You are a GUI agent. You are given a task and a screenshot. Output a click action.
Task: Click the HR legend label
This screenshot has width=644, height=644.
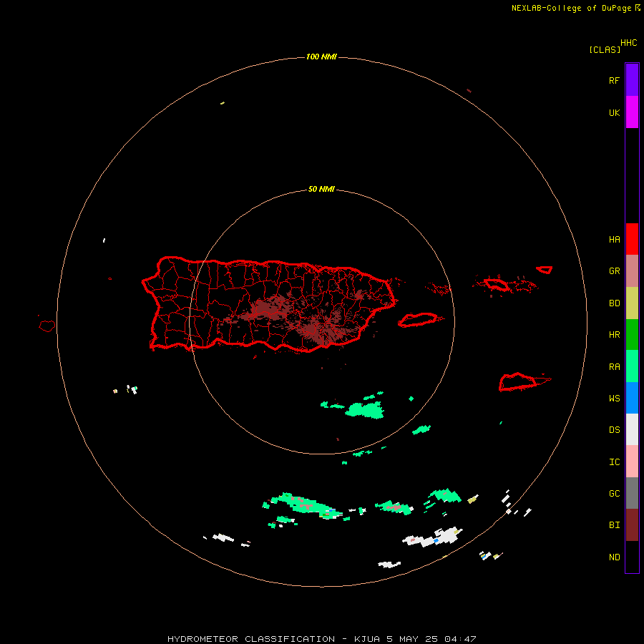point(614,335)
